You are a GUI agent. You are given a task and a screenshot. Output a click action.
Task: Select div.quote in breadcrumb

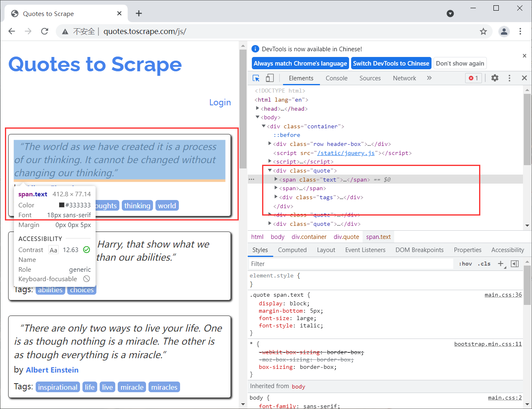(346, 237)
